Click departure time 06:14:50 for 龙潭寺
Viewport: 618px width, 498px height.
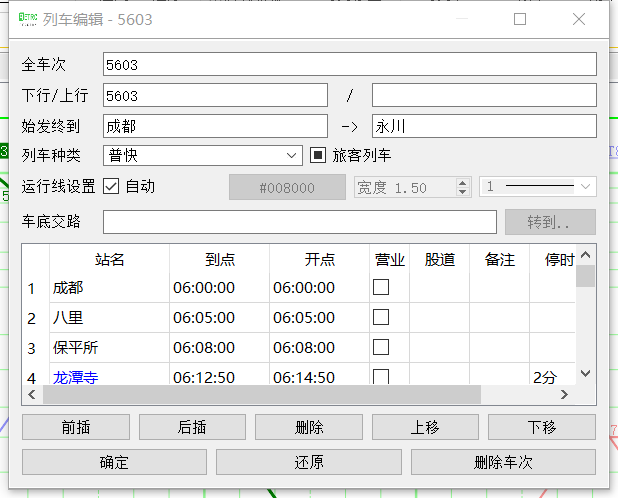coord(320,374)
